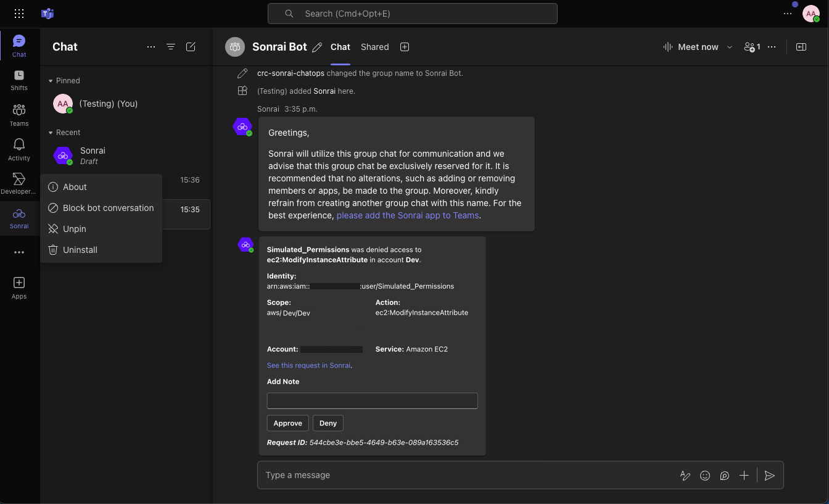Viewport: 829px width, 504px height.
Task: Click the Approve button
Action: point(287,423)
